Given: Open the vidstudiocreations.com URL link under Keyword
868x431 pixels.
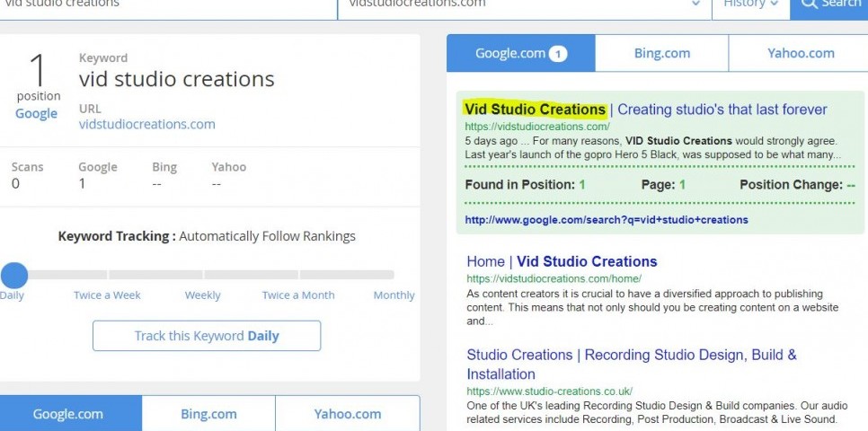Looking at the screenshot, I should [147, 124].
